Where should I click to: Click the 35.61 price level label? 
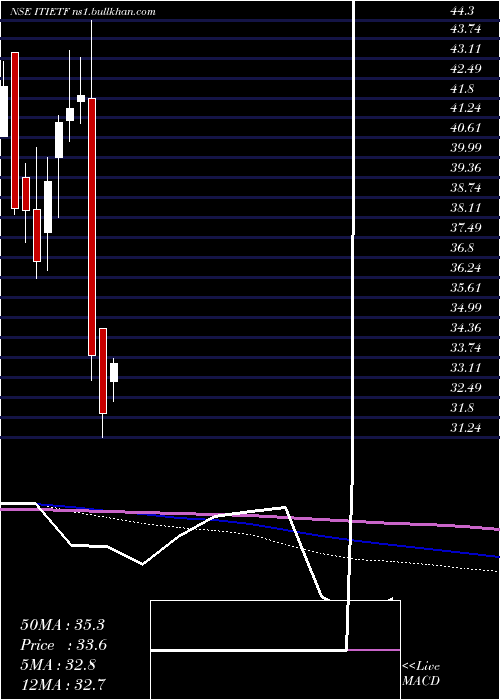[466, 288]
